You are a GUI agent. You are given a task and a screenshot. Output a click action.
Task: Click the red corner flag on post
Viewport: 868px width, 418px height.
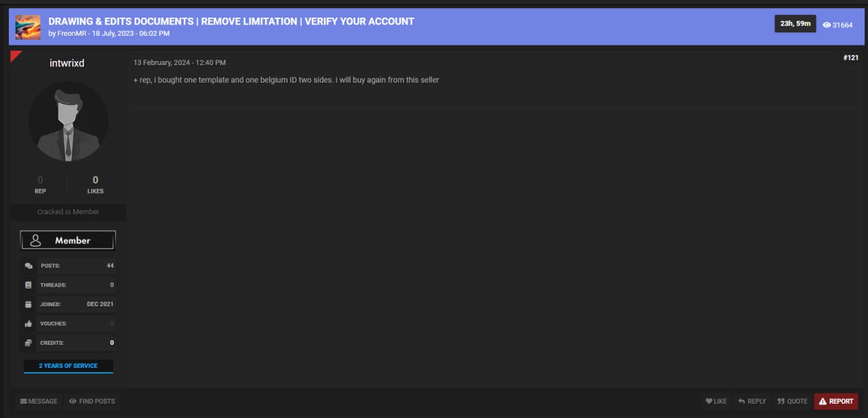(x=15, y=56)
